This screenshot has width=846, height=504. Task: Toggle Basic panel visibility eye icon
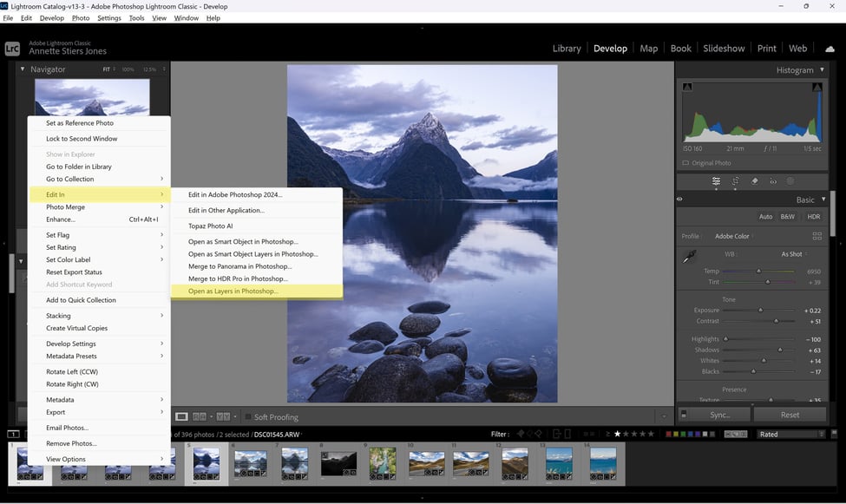point(679,200)
